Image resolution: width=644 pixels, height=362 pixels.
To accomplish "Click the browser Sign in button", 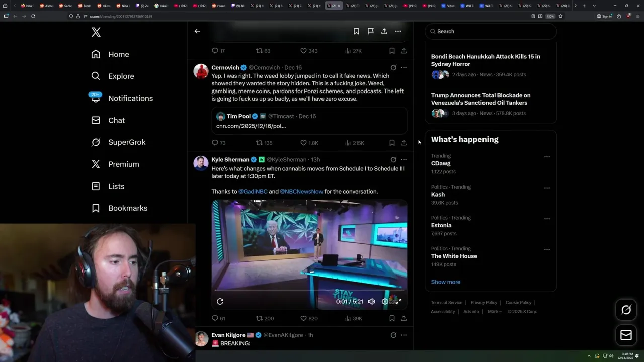I will pos(604,16).
